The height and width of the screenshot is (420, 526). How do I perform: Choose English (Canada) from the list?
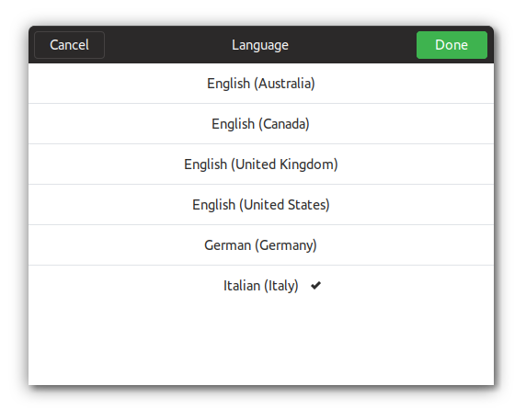click(x=261, y=124)
